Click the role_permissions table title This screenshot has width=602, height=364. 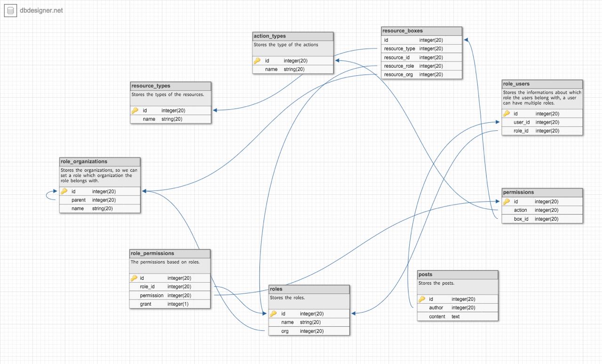(152, 253)
